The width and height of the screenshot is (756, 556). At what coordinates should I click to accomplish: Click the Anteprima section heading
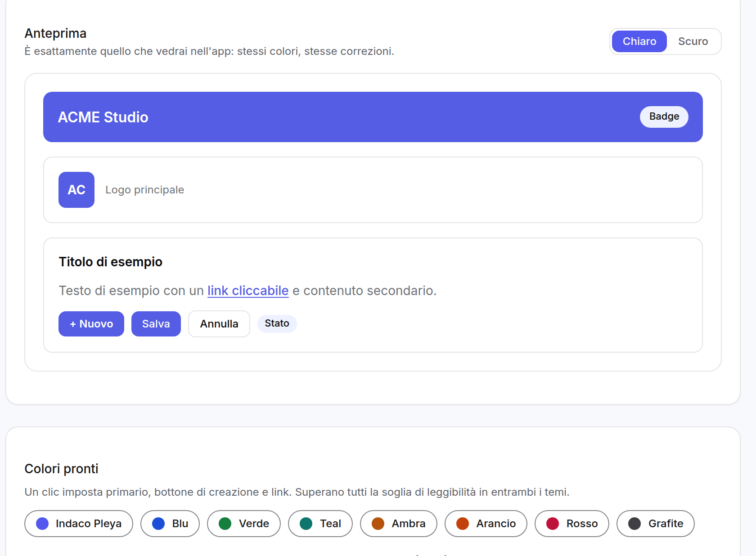55,33
